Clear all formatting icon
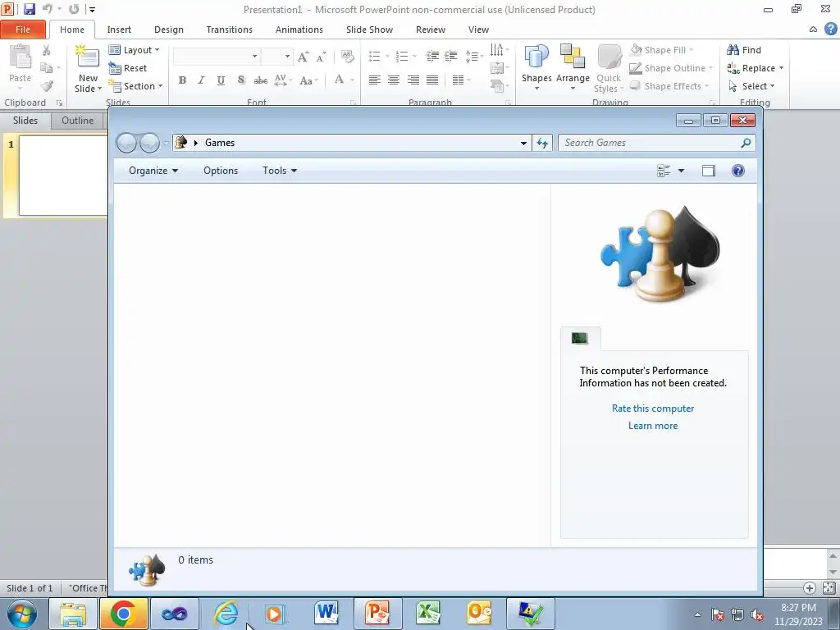The height and width of the screenshot is (630, 840). point(347,57)
